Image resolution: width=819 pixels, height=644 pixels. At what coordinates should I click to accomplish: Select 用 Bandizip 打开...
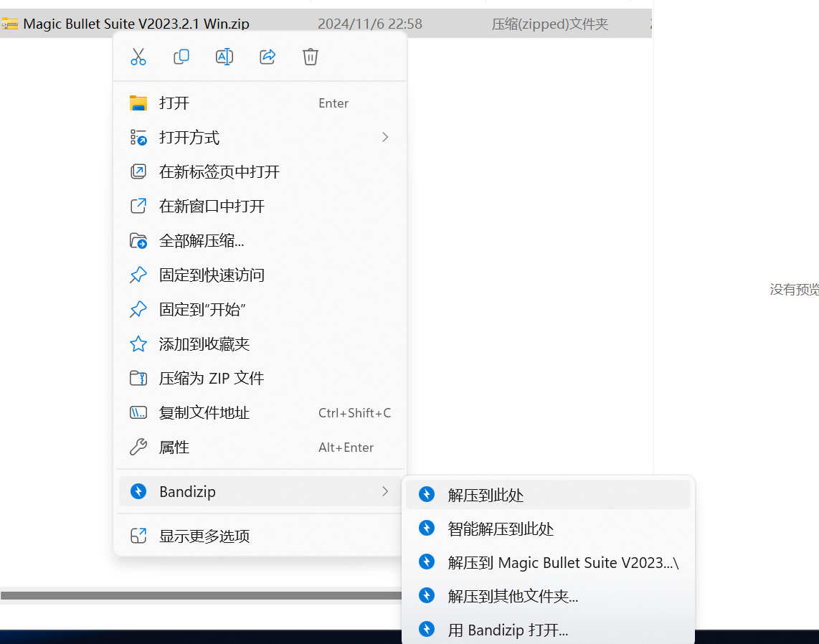(x=549, y=630)
